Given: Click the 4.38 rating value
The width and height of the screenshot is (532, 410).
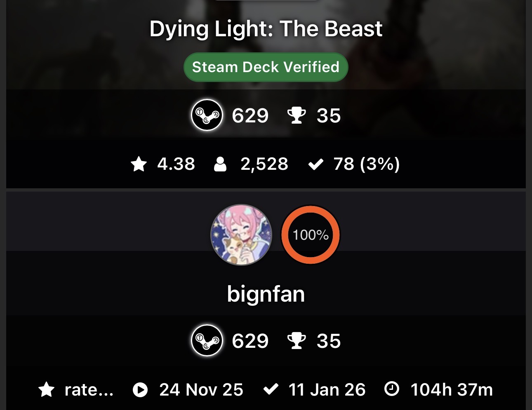Looking at the screenshot, I should pyautogui.click(x=176, y=164).
